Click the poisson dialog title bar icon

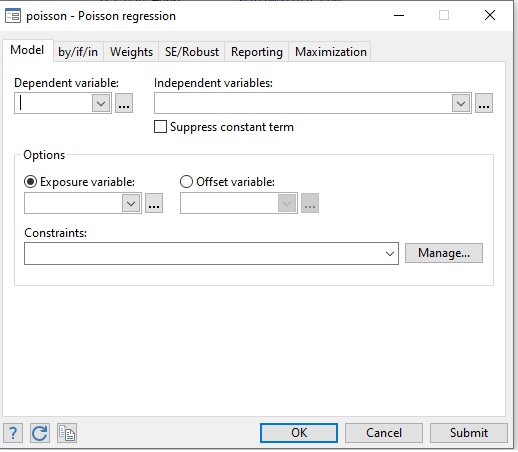(13, 16)
